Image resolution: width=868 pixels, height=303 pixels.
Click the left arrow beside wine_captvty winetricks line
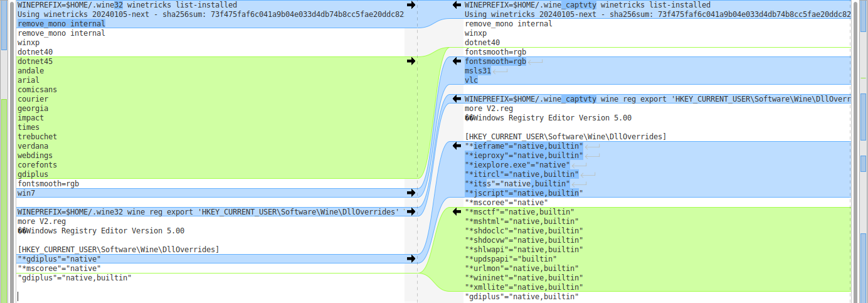point(457,5)
